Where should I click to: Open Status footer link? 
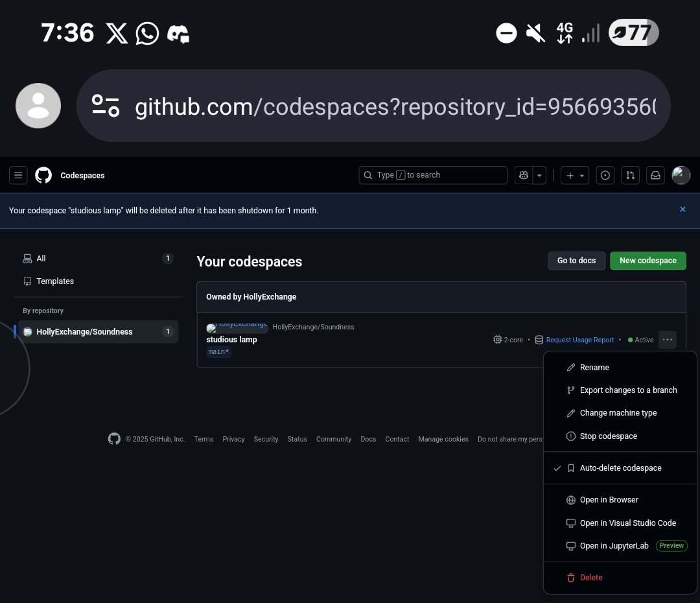[297, 439]
